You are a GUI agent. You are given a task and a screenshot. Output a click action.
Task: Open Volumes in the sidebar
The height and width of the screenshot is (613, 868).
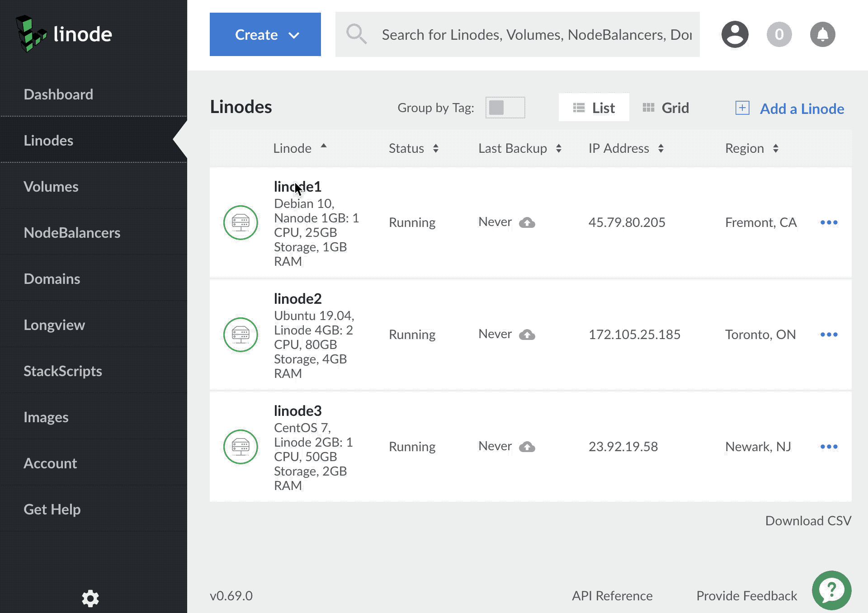pos(51,187)
